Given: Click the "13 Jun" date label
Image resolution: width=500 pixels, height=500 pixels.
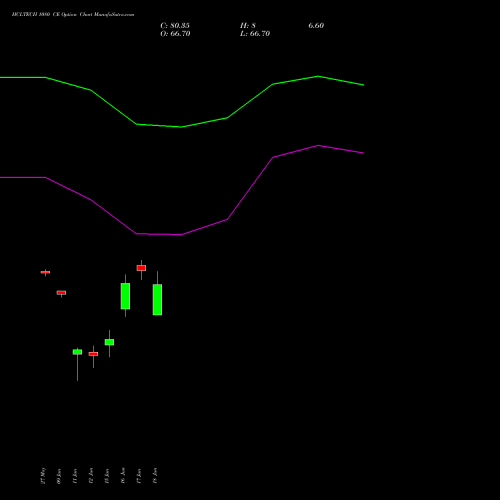Looking at the screenshot, I should coord(107,476).
